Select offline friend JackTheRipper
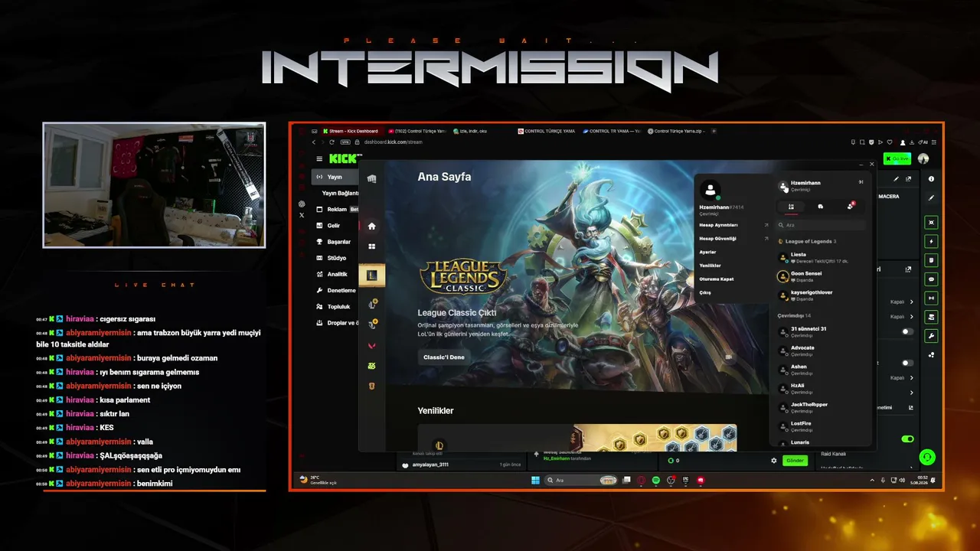 821,407
